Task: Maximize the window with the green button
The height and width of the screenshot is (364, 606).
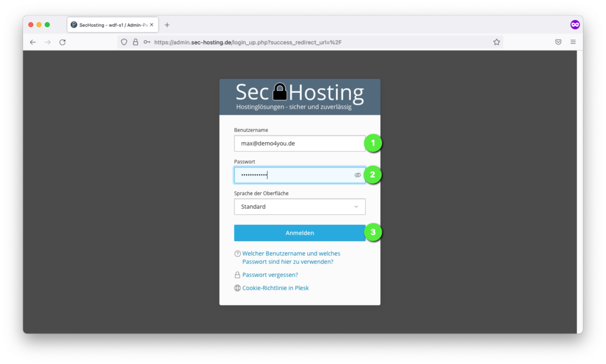Action: [47, 25]
